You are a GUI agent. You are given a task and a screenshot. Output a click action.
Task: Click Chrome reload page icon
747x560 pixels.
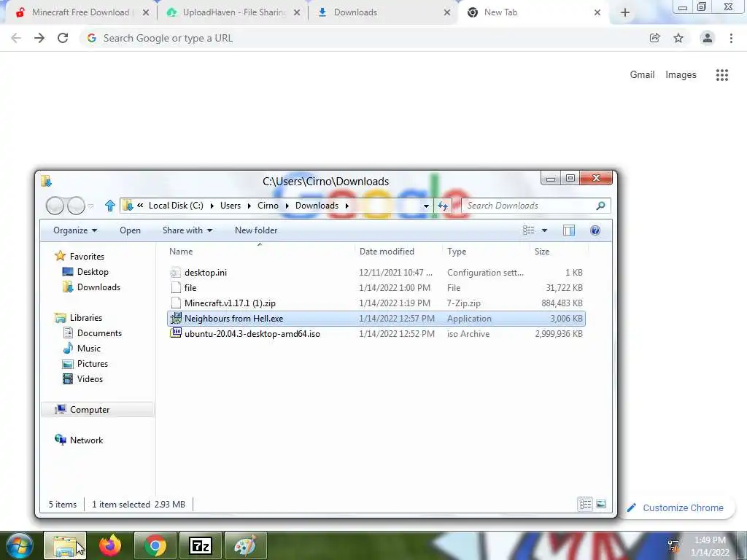tap(63, 38)
